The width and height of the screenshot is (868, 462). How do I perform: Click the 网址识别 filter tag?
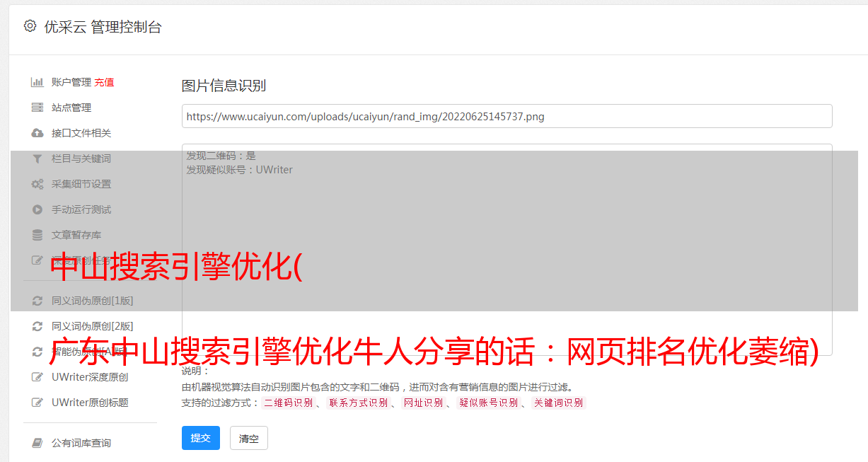[423, 403]
